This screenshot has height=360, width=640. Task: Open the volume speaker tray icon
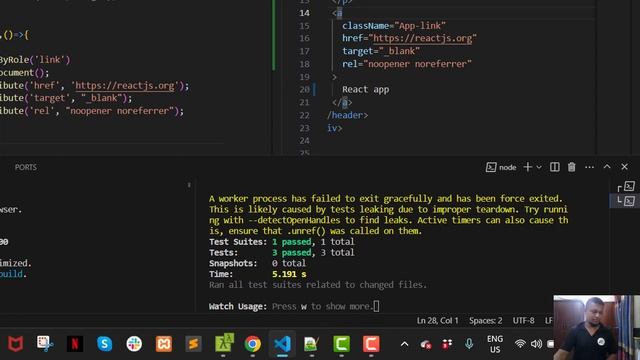pos(536,344)
